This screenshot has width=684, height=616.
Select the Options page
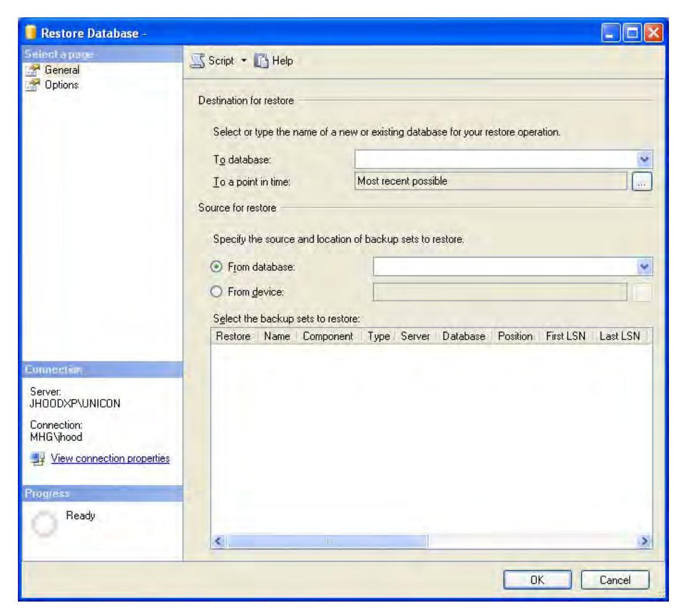(61, 85)
